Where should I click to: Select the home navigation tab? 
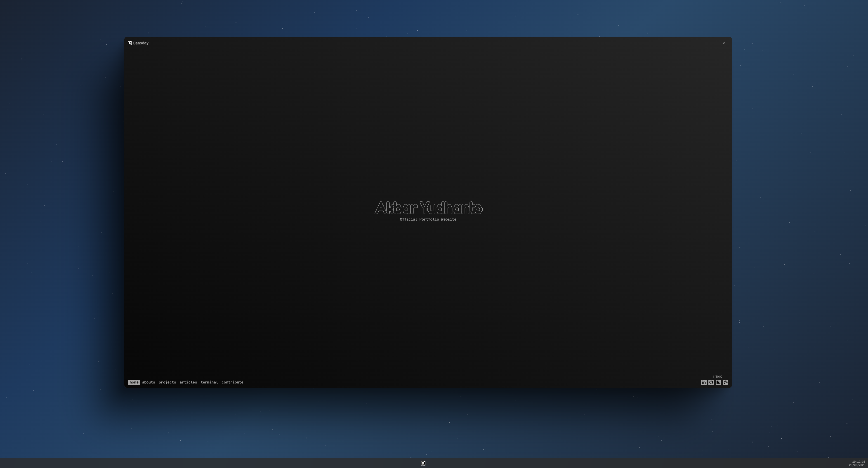coord(134,382)
